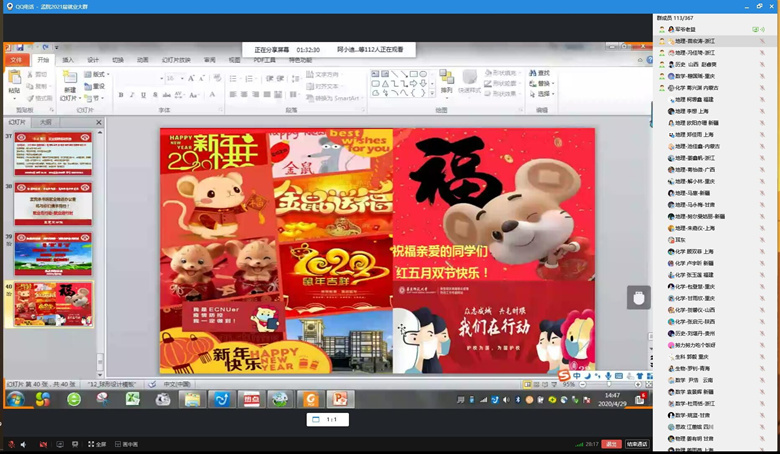Open the 文件 File tab
The image size is (780, 454).
pos(16,60)
